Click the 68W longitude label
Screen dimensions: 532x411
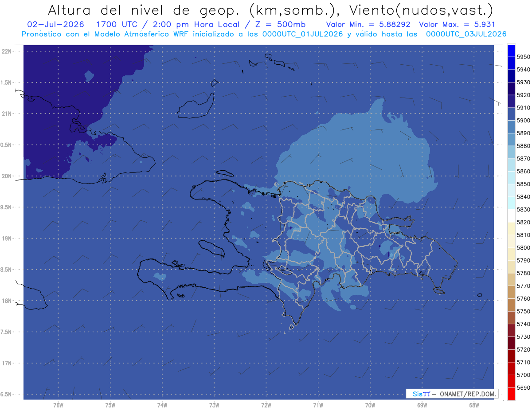tap(473, 404)
